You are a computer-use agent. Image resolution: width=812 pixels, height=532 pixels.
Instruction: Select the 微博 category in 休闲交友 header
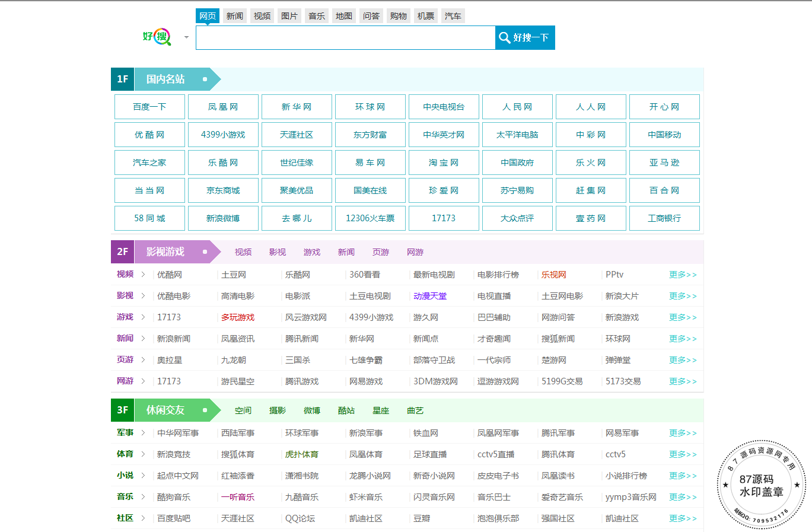(x=312, y=410)
